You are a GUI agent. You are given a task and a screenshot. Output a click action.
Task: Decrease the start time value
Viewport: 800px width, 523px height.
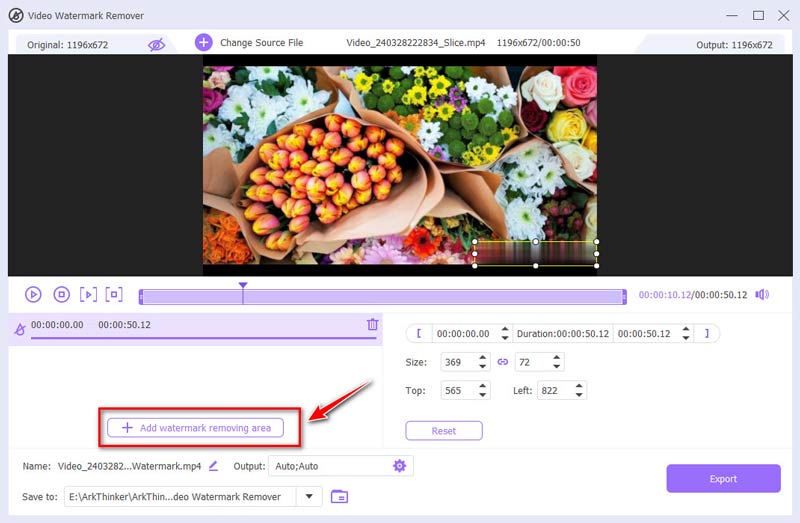[505, 338]
